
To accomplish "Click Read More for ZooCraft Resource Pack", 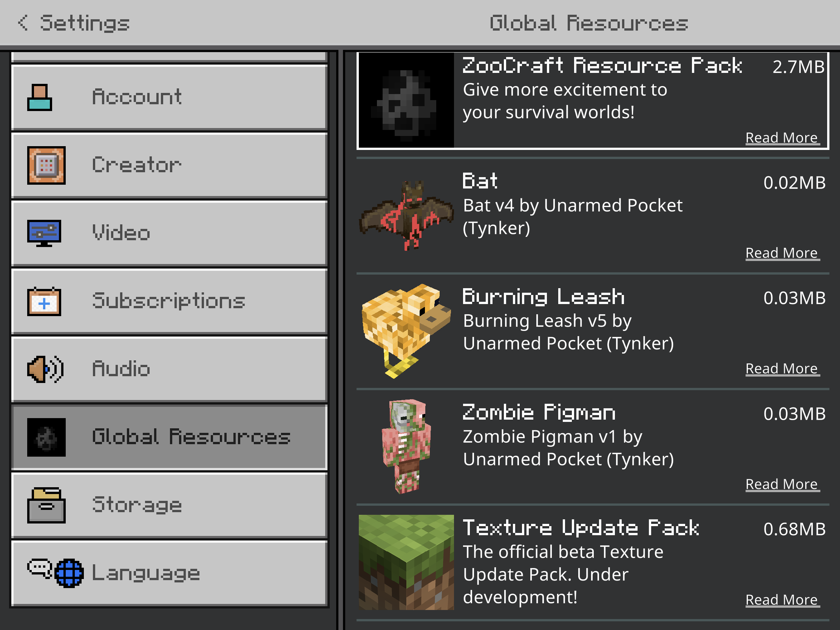I will click(782, 138).
